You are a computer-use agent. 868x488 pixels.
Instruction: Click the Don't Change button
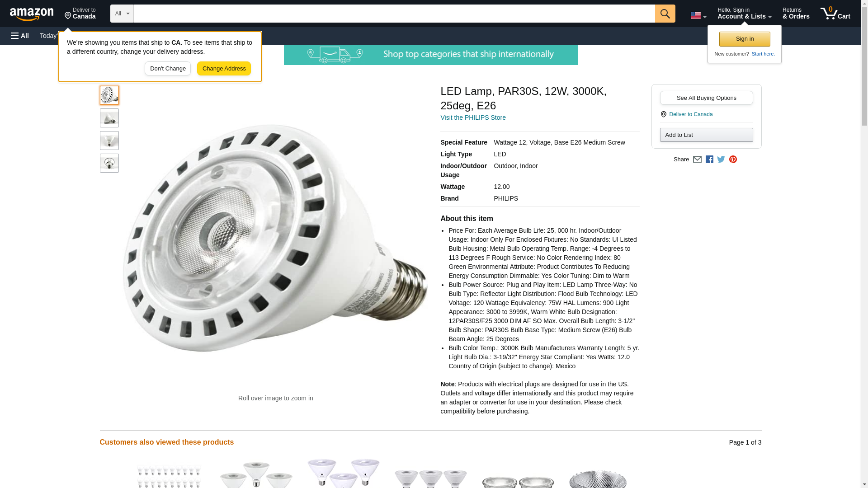(168, 69)
